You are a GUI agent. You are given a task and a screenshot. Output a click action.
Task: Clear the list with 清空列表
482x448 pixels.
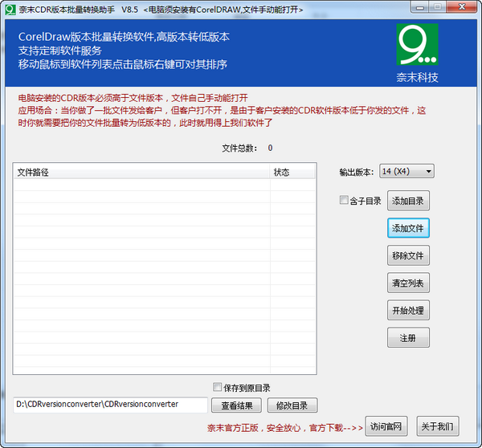(x=408, y=283)
